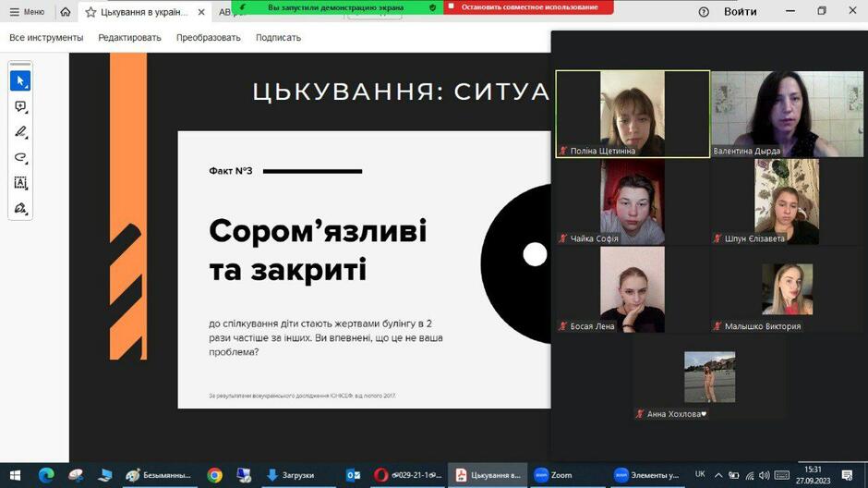The height and width of the screenshot is (488, 868).
Task: Open the 15:31 clock and calendar
Action: point(814,475)
